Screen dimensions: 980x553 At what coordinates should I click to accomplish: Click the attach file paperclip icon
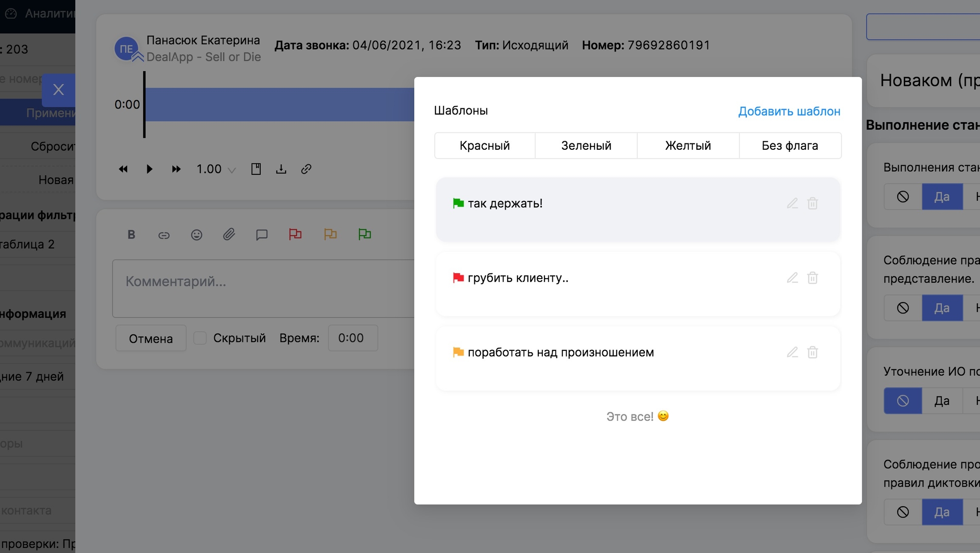pyautogui.click(x=229, y=234)
